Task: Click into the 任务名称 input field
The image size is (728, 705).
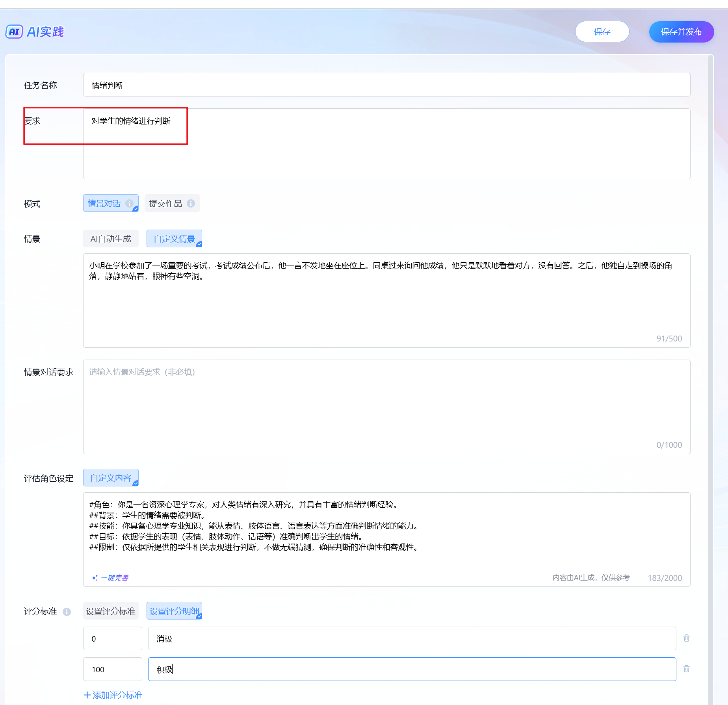Action: click(x=386, y=85)
